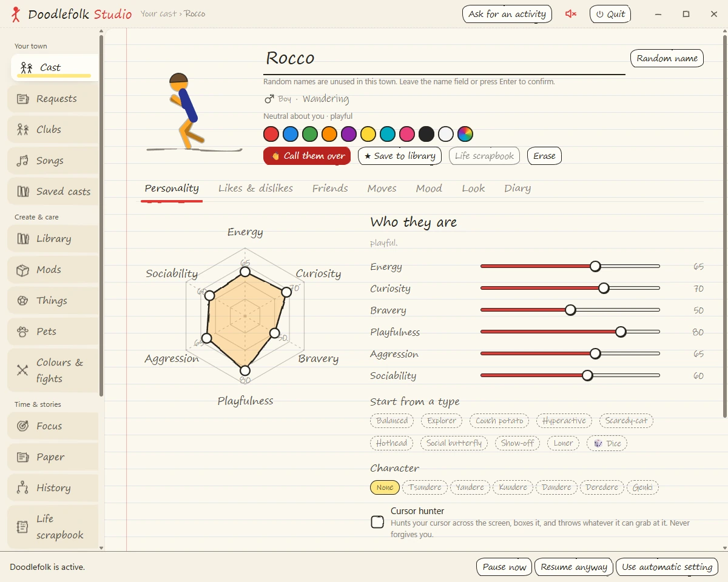This screenshot has width=728, height=582.
Task: Switch to the Look tab
Action: click(x=473, y=188)
